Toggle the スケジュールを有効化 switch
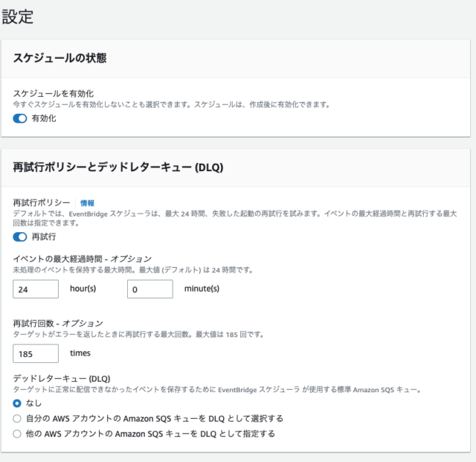Image resolution: width=476 pixels, height=462 pixels. (20, 118)
